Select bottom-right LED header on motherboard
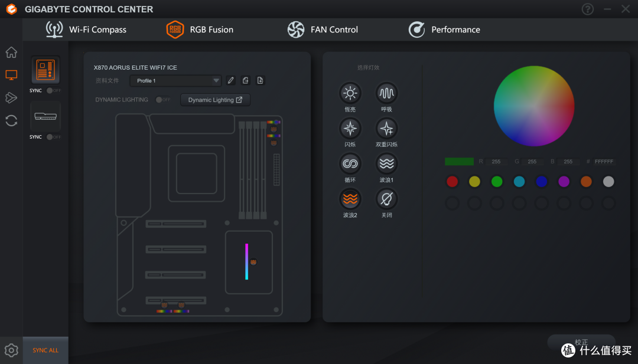638x364 pixels. [181, 311]
